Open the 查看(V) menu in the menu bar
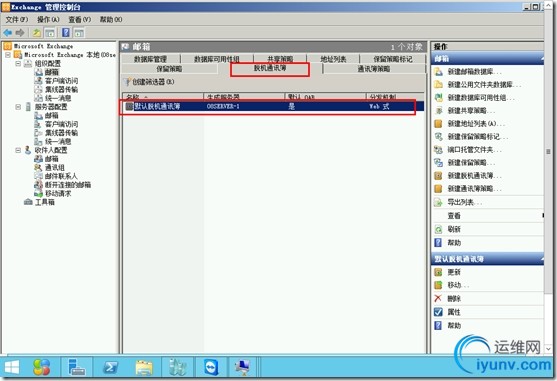 point(80,20)
